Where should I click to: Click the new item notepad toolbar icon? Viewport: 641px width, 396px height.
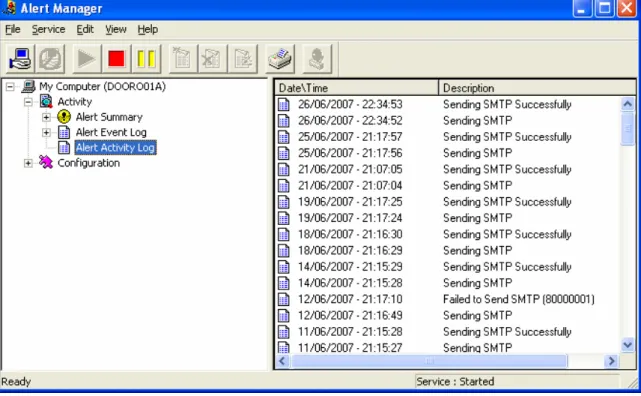(182, 59)
